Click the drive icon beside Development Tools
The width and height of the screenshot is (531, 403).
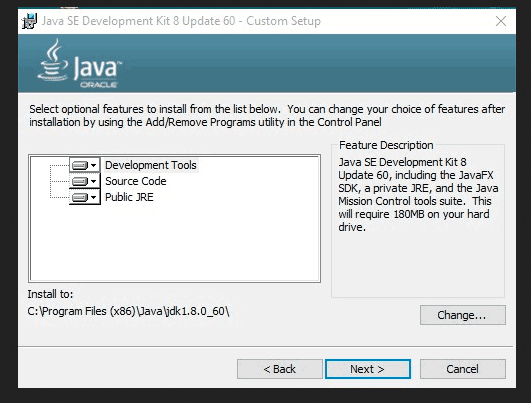coord(80,165)
